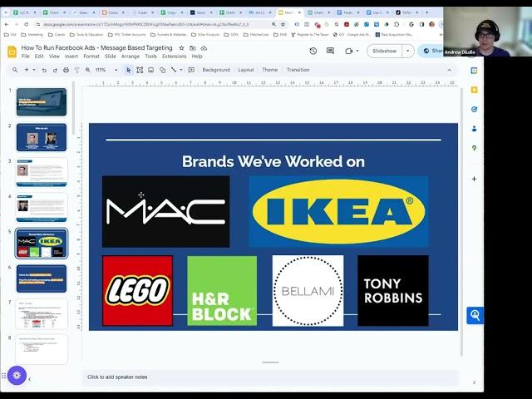Star the presentation
The height and width of the screenshot is (399, 532).
[181, 48]
